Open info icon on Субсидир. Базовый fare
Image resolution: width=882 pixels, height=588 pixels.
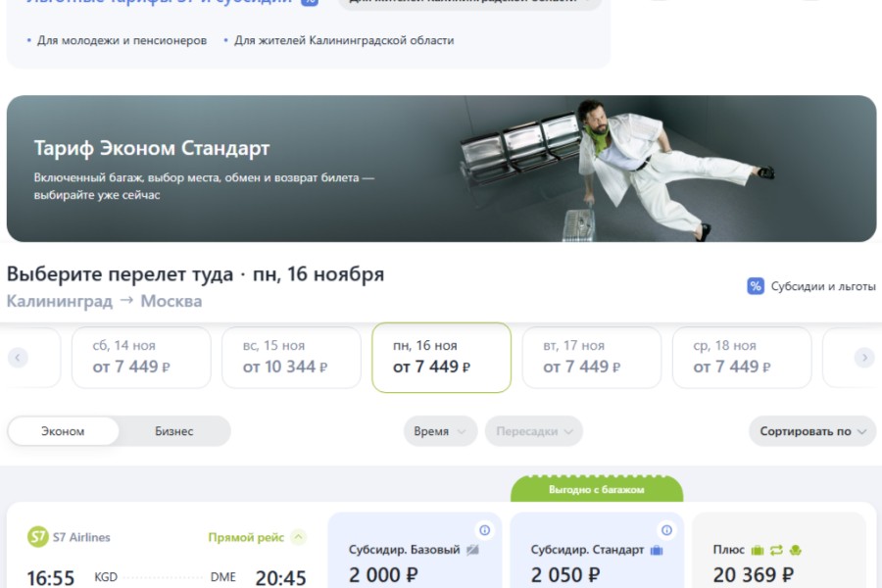[x=484, y=530]
